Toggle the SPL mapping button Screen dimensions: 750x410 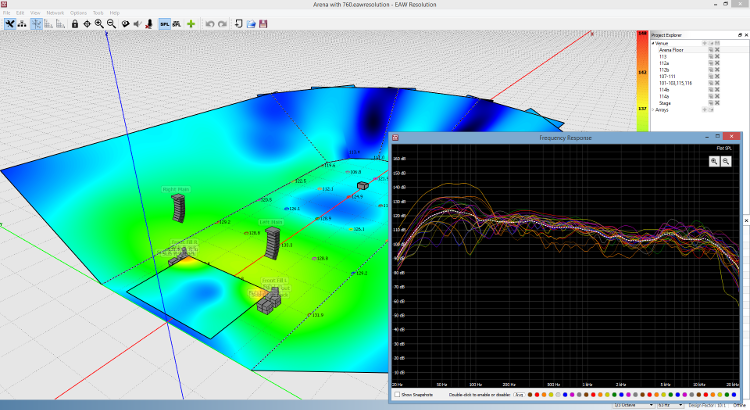[x=165, y=24]
